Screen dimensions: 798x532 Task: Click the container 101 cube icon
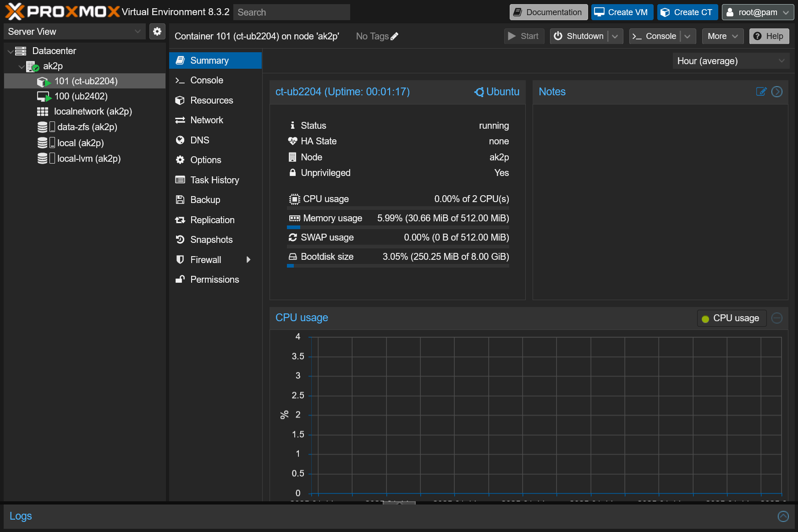[44, 82]
